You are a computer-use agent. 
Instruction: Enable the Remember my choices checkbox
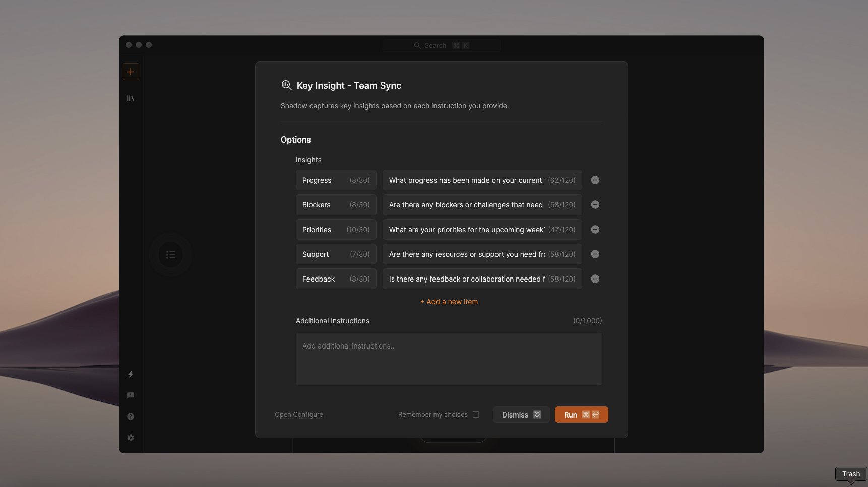pos(476,414)
